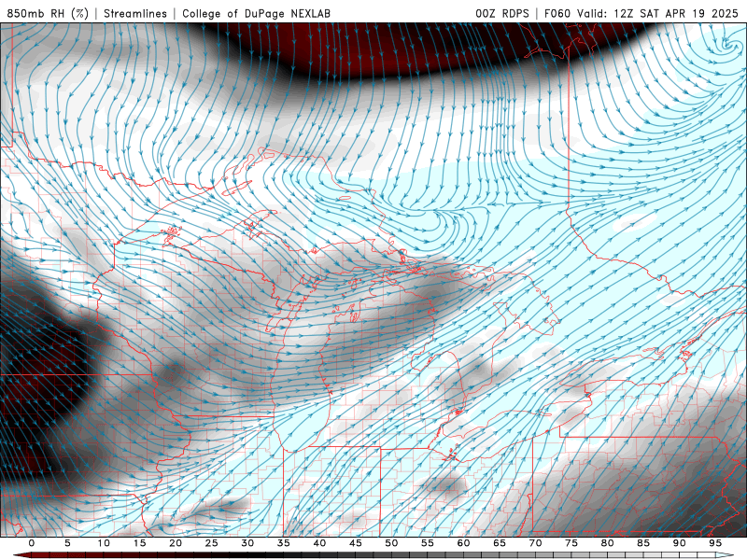Click the '850mb RH (%)' title text
The image size is (747, 560).
click(x=48, y=13)
